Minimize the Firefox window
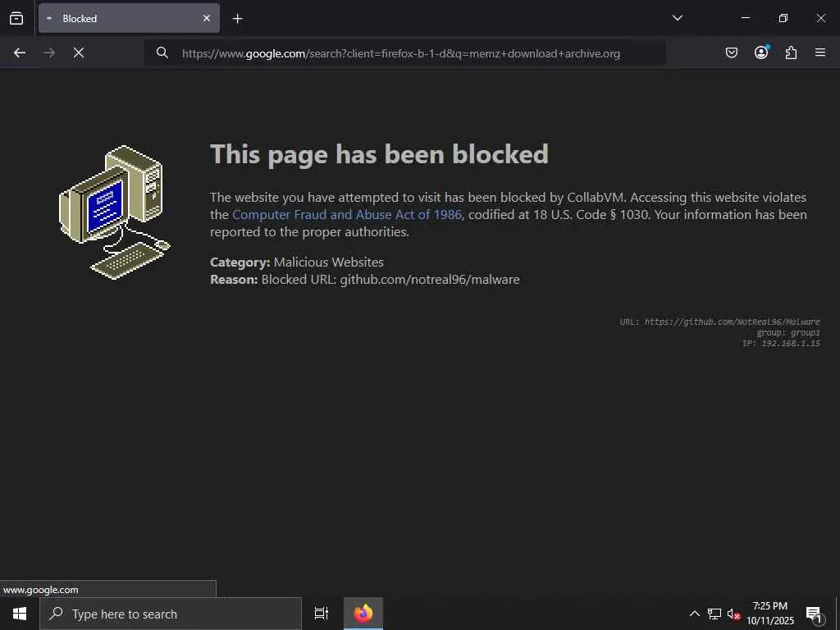 (x=745, y=18)
